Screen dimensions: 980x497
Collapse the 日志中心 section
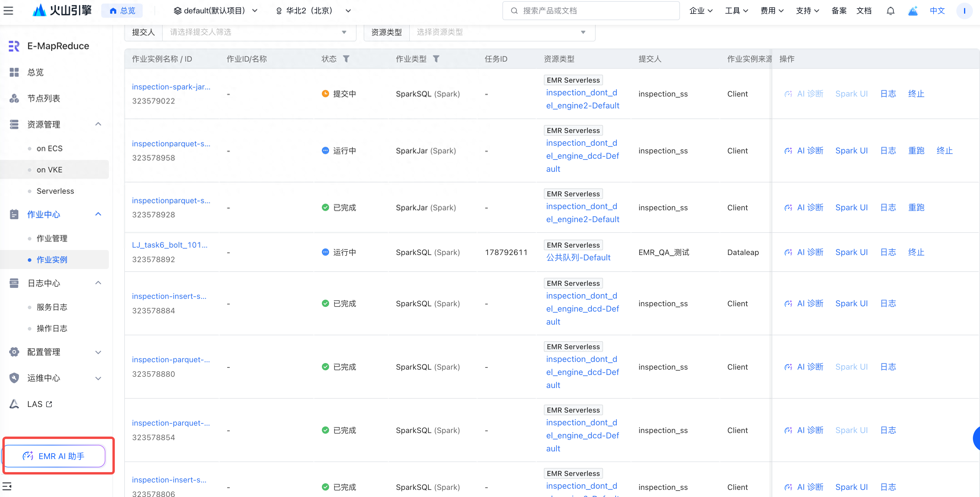click(98, 283)
